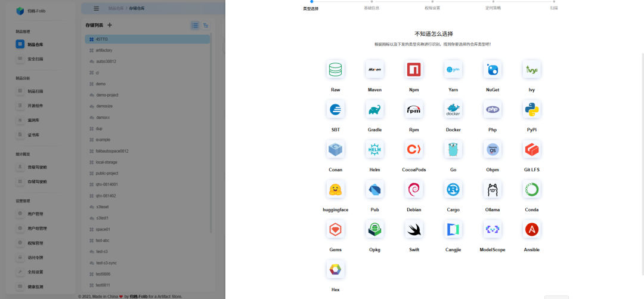Switch storage list to tree view
The height and width of the screenshot is (299, 644).
(x=206, y=26)
